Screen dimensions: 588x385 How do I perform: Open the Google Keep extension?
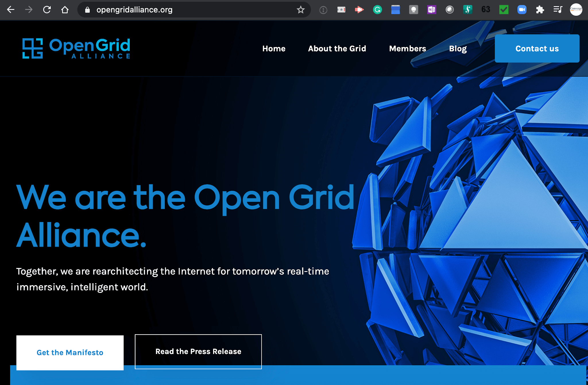click(413, 9)
